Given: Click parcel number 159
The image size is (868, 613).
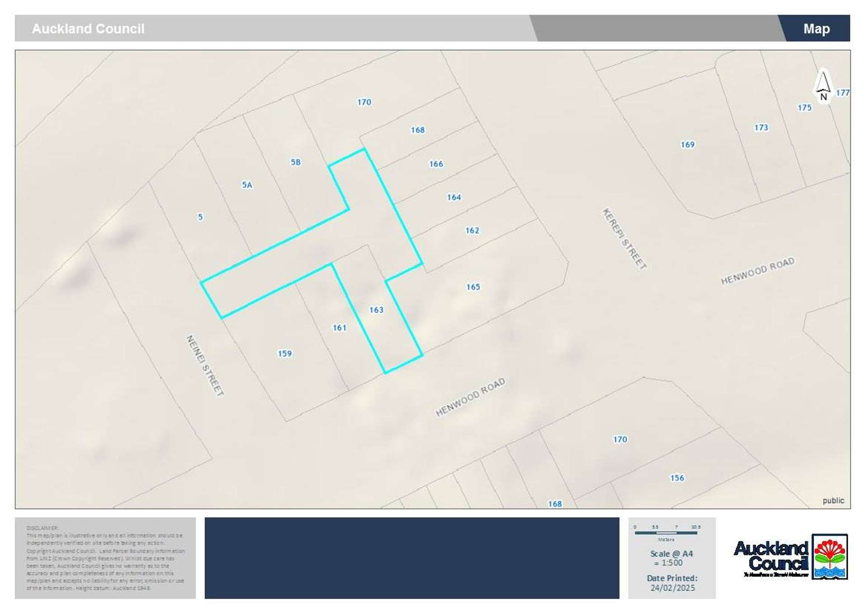Looking at the screenshot, I should coord(284,354).
